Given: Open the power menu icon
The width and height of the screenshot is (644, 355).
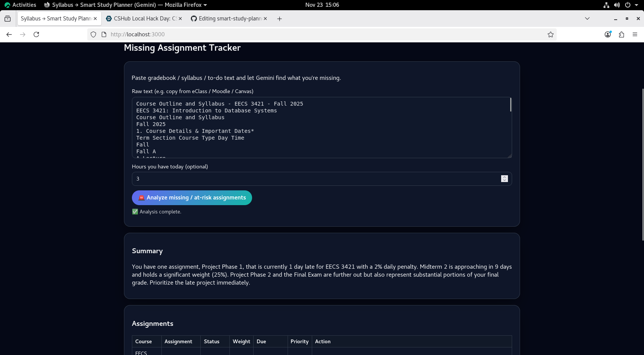Looking at the screenshot, I should click(x=628, y=5).
